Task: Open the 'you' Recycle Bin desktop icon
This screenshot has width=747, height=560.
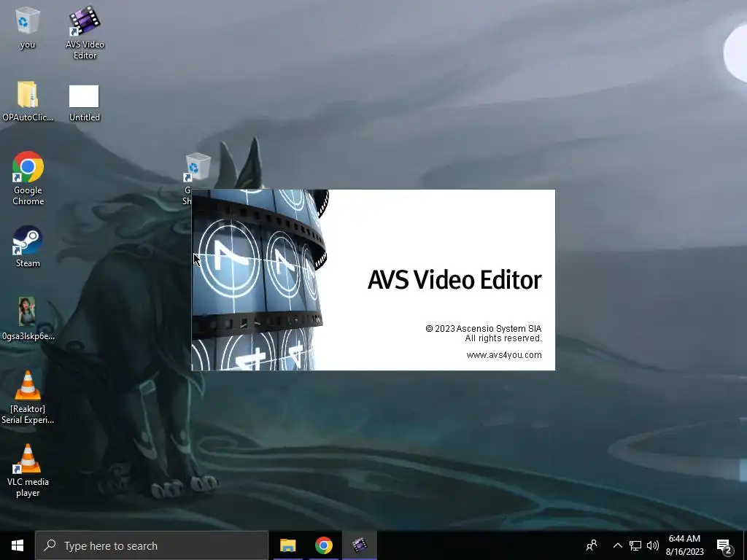Action: [x=27, y=28]
